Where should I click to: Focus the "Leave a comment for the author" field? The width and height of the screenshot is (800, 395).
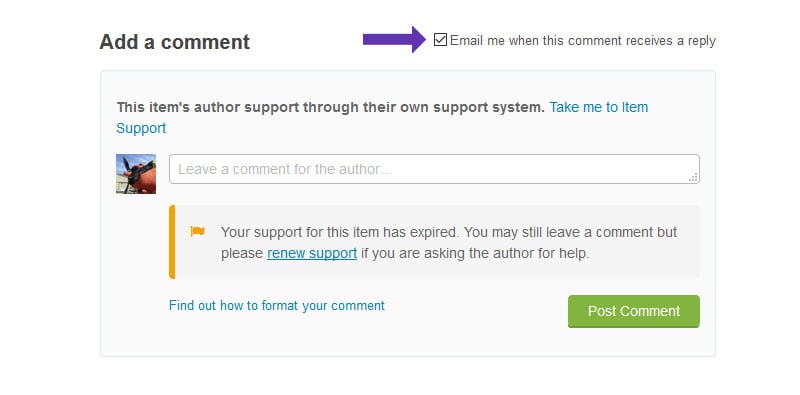coord(434,169)
